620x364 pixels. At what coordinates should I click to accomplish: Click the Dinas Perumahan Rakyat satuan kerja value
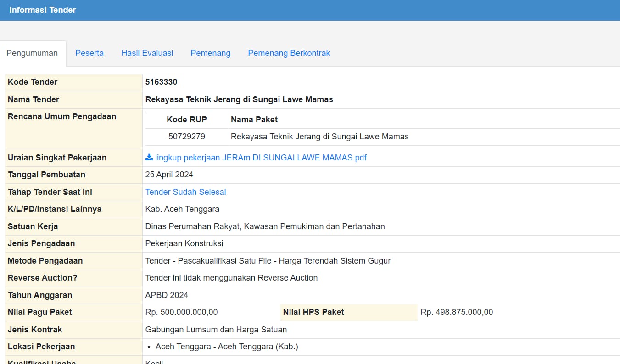click(x=265, y=226)
